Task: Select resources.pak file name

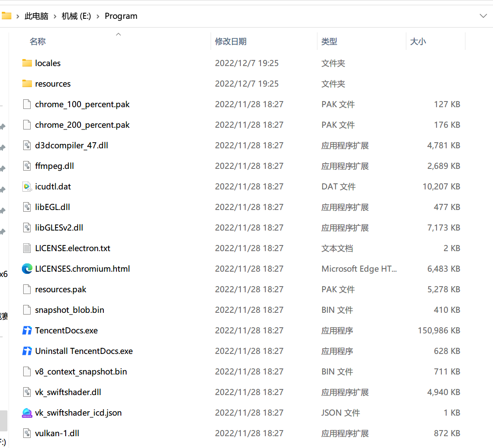Action: (x=61, y=289)
